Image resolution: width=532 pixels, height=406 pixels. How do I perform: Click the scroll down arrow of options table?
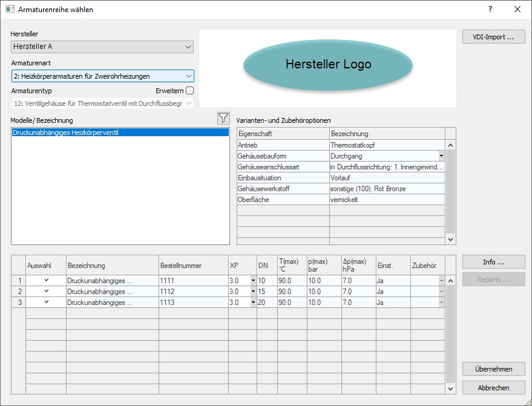(450, 240)
